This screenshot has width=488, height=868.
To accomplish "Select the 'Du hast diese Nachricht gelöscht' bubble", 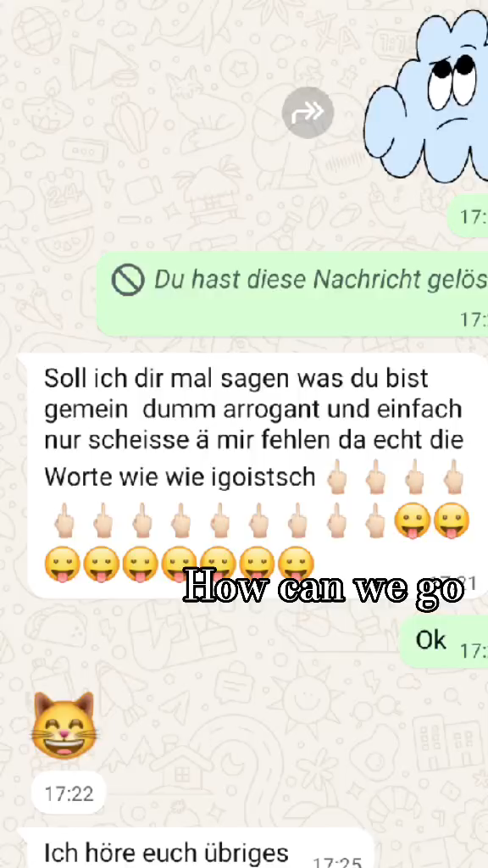I will 292,294.
